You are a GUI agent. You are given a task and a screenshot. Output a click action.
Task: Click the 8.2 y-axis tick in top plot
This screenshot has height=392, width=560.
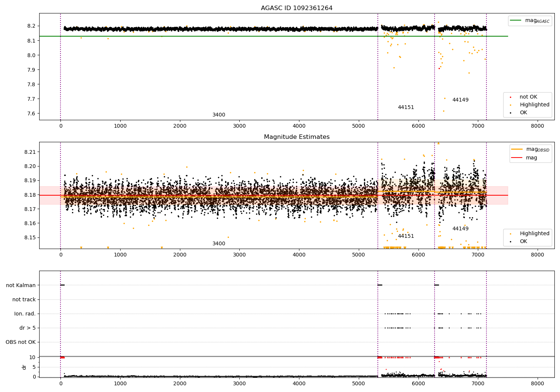coord(31,26)
